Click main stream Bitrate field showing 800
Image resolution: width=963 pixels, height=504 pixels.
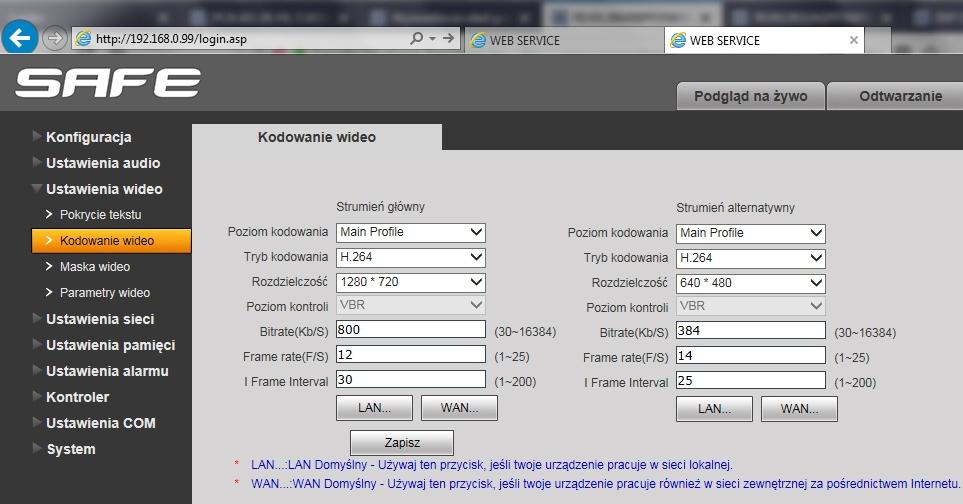click(x=410, y=330)
